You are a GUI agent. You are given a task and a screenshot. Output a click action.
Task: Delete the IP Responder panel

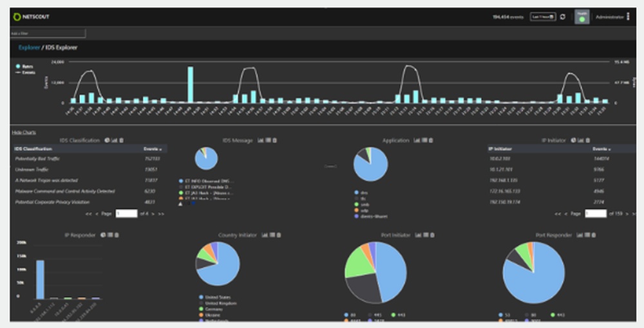[x=117, y=235]
